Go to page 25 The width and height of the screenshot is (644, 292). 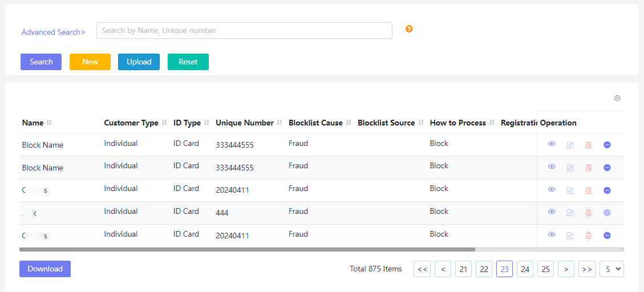[x=545, y=269]
